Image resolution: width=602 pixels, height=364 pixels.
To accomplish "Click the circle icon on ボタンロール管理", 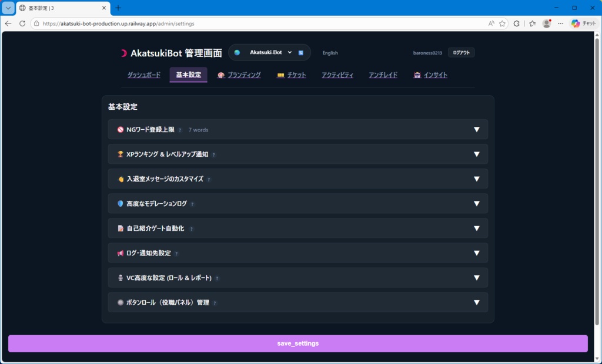I will [x=121, y=302].
